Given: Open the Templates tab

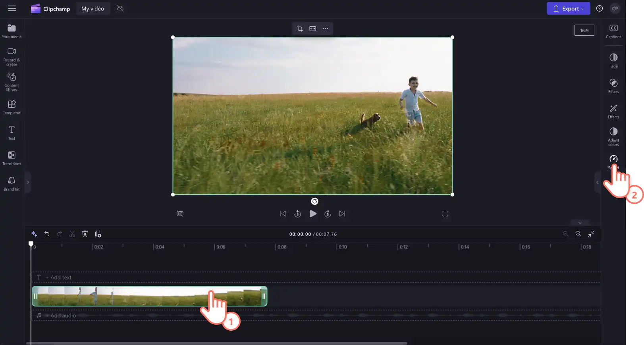Looking at the screenshot, I should 12,107.
